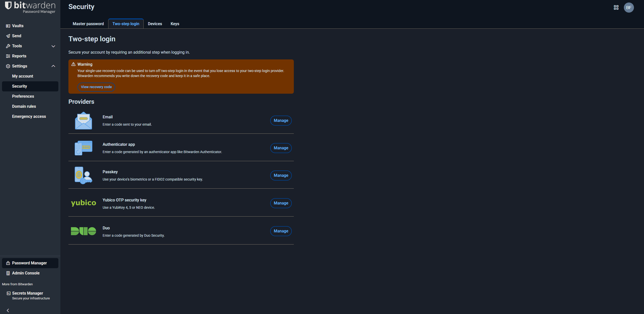Click the Duo provider logo

point(83,231)
